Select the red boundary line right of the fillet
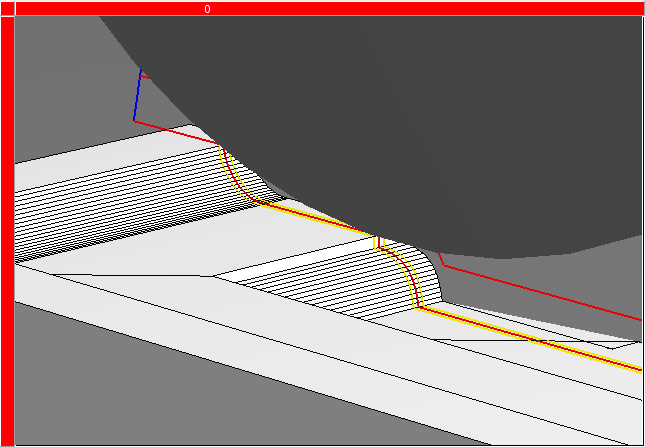646x448 pixels. [x=540, y=289]
